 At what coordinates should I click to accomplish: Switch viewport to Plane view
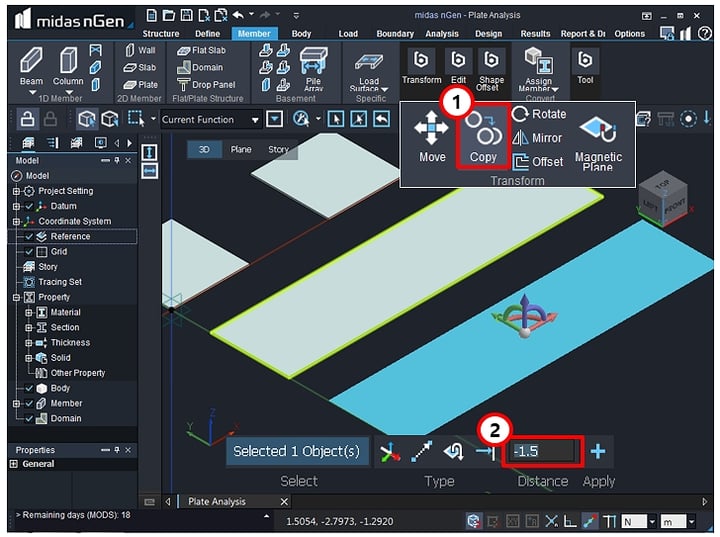241,149
